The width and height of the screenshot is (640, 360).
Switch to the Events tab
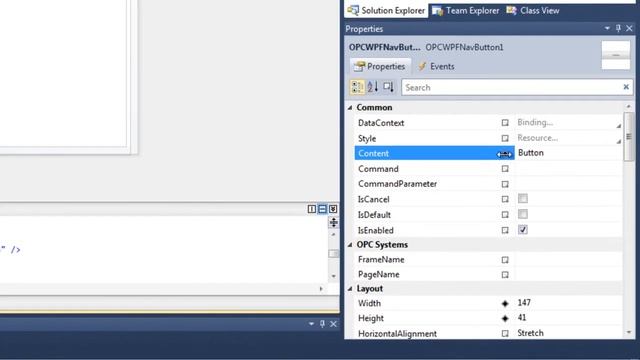(436, 66)
